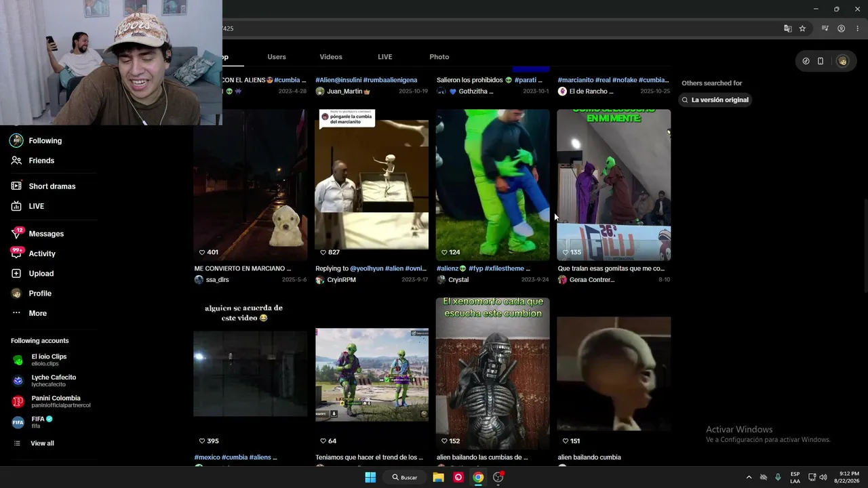
Task: Like the Crystal video with 124 likes
Action: (x=444, y=252)
